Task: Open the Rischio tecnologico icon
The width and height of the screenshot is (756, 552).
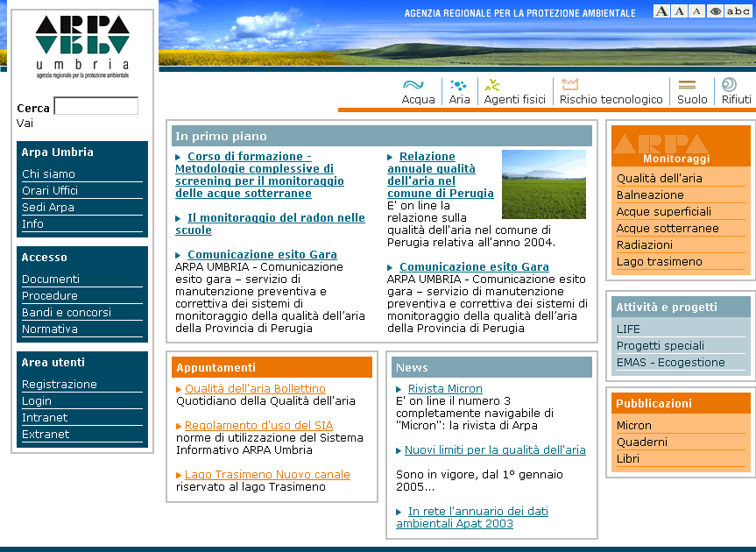Action: [x=569, y=84]
